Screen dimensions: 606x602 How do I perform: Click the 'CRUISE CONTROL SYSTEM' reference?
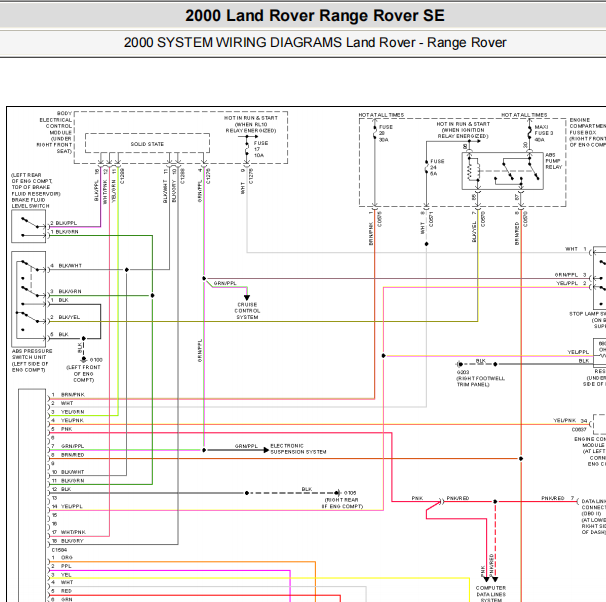tap(247, 311)
